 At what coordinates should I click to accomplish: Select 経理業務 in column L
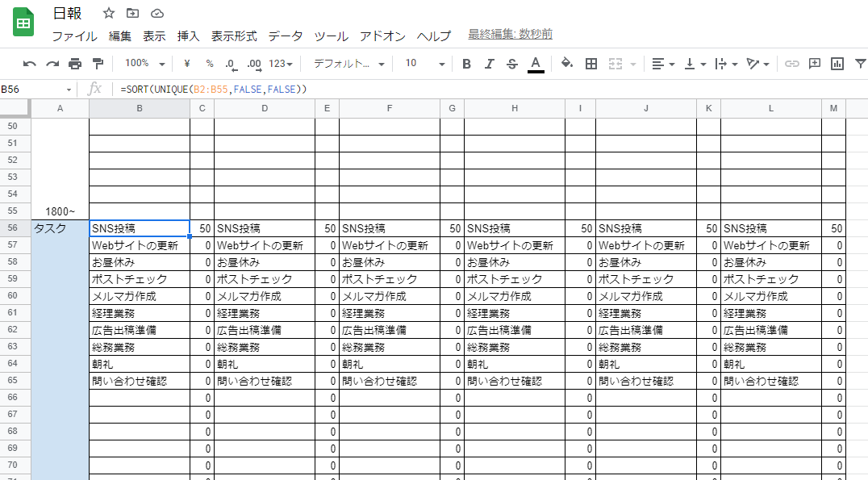[771, 313]
